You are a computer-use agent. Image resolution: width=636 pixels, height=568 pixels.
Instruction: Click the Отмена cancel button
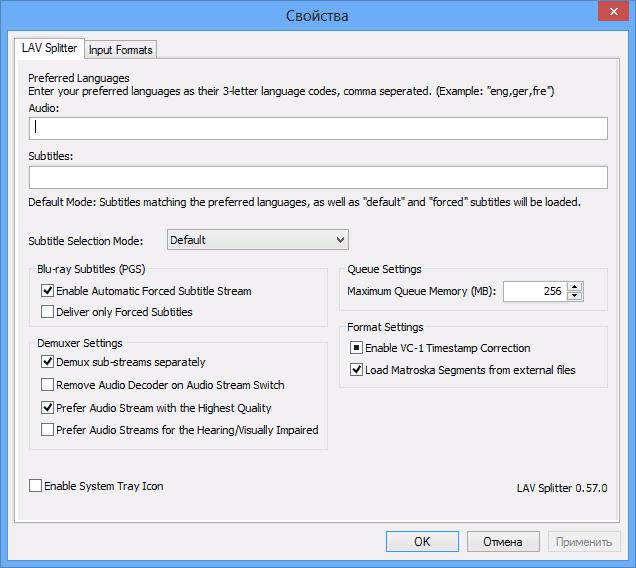pos(503,542)
